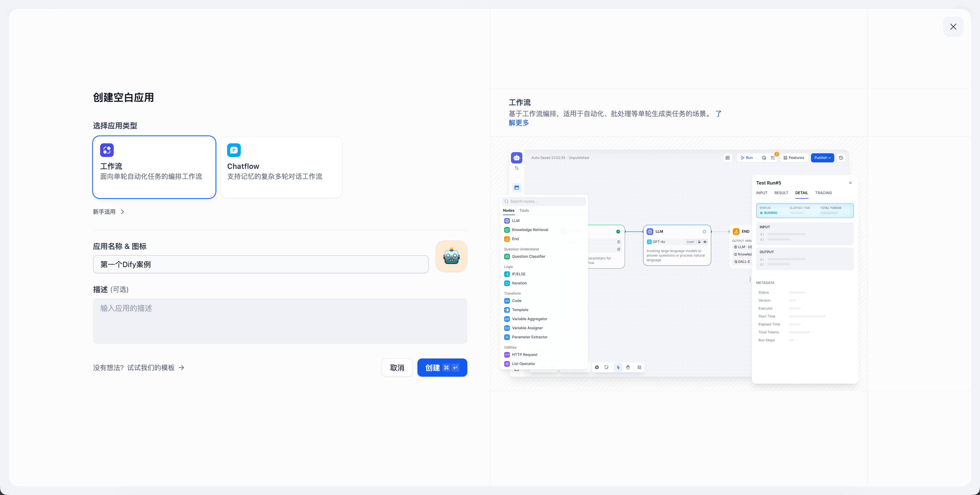Image resolution: width=980 pixels, height=495 pixels.
Task: Click the Chatflow chat bubble icon
Action: point(234,150)
